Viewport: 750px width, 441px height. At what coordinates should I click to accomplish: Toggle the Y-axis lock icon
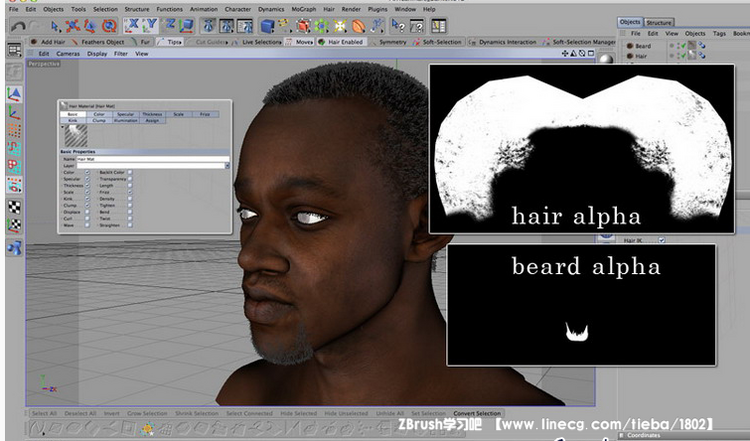click(x=150, y=25)
